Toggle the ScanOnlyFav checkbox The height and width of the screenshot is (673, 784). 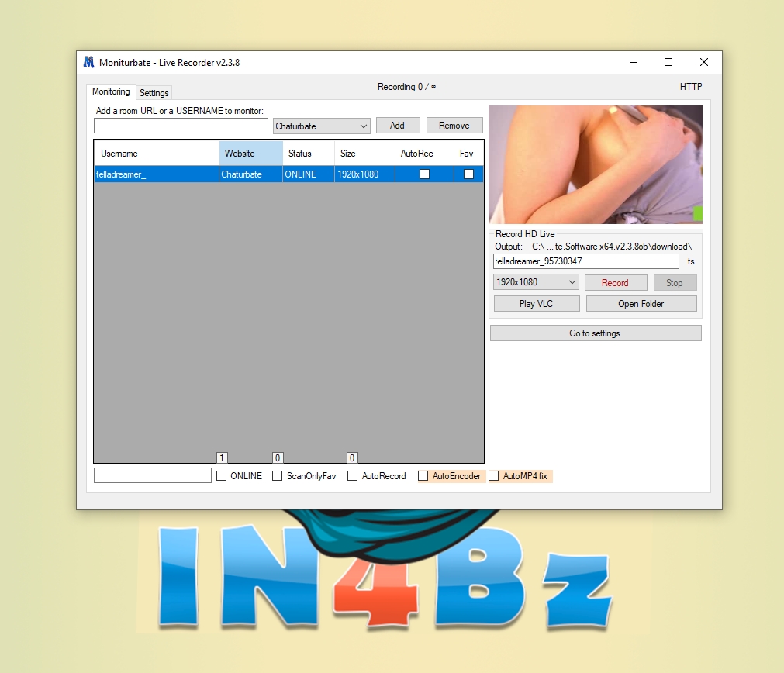click(x=278, y=475)
